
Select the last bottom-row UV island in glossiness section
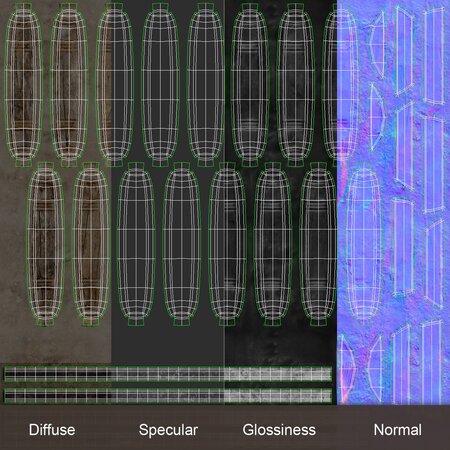pyautogui.click(x=318, y=244)
